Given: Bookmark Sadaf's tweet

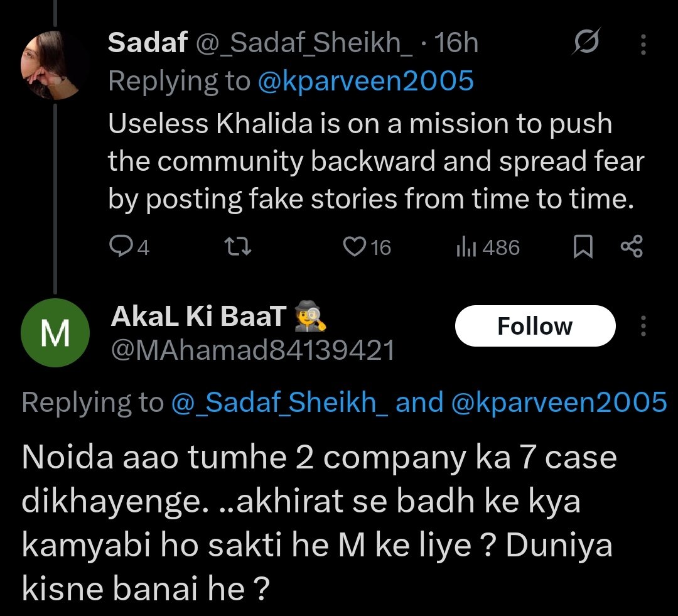Looking at the screenshot, I should coord(583,247).
